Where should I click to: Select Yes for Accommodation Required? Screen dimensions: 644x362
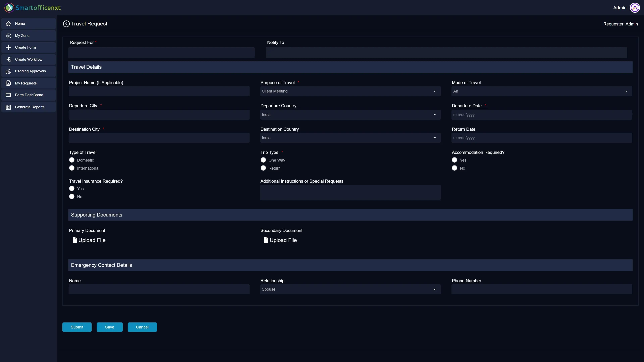[x=454, y=160]
